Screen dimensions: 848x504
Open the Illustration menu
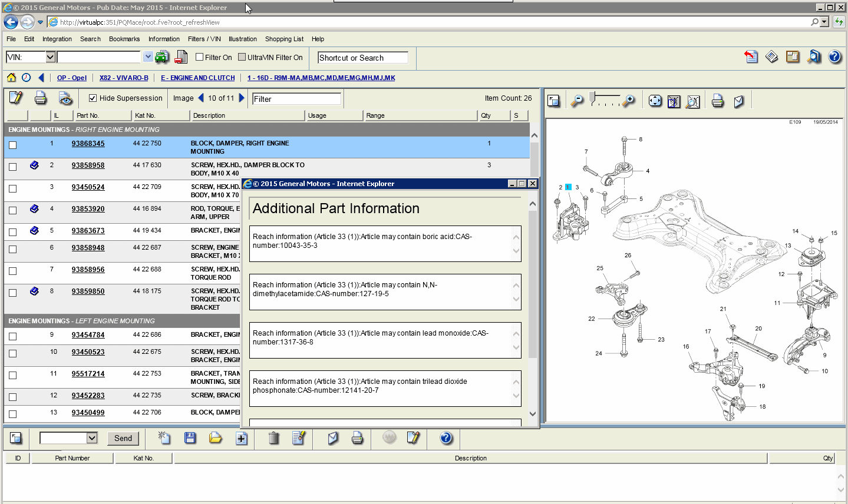click(242, 39)
